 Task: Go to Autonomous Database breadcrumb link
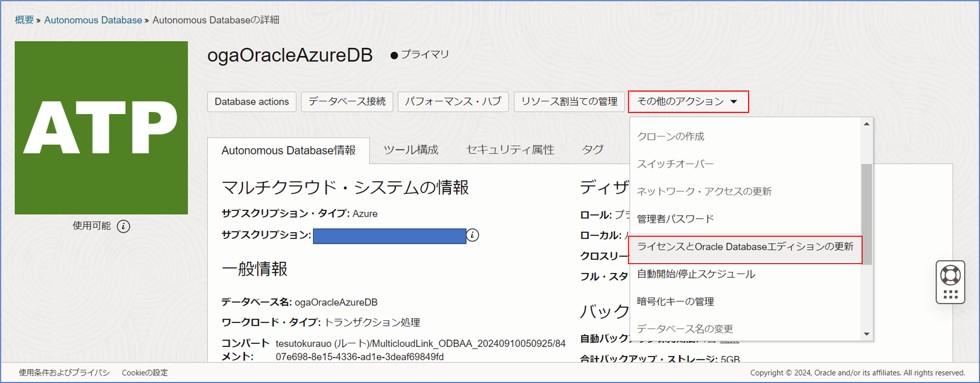[x=93, y=20]
